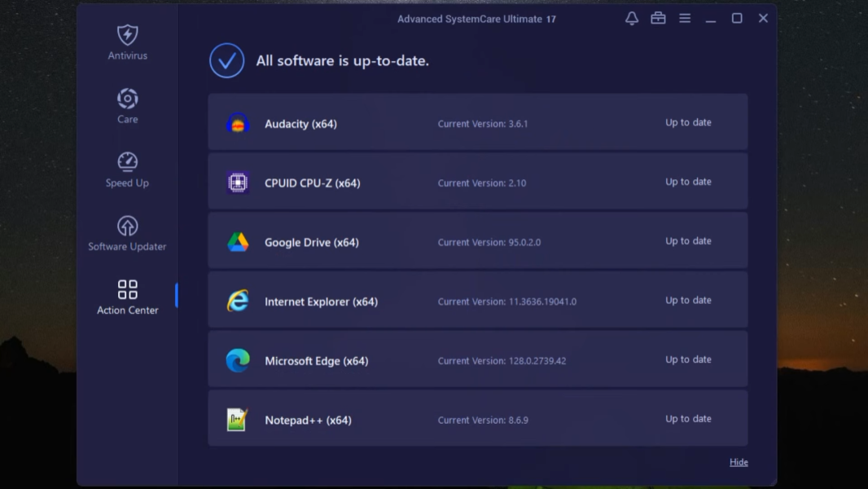Select the CPUID CPU-Z (x64) name
The image size is (868, 489).
coord(312,183)
